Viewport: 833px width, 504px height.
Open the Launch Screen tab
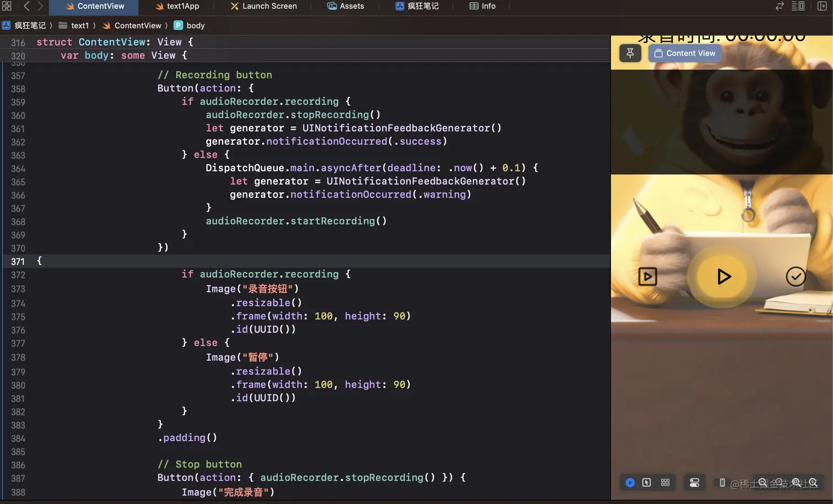[263, 6]
